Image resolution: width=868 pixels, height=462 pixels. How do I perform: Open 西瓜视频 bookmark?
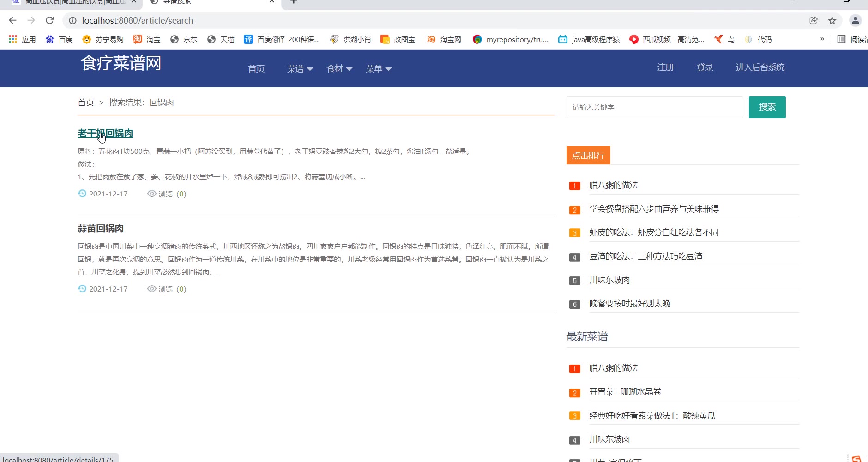[x=667, y=39]
